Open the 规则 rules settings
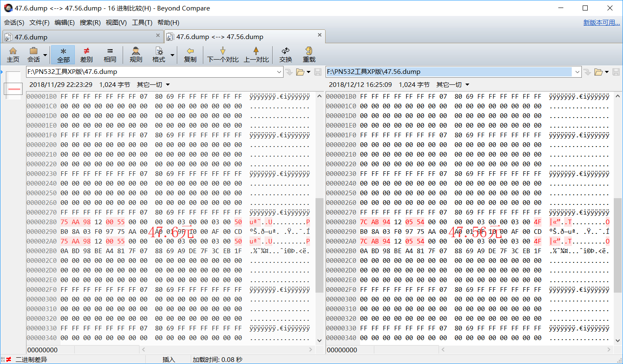623x364 pixels. click(x=136, y=55)
